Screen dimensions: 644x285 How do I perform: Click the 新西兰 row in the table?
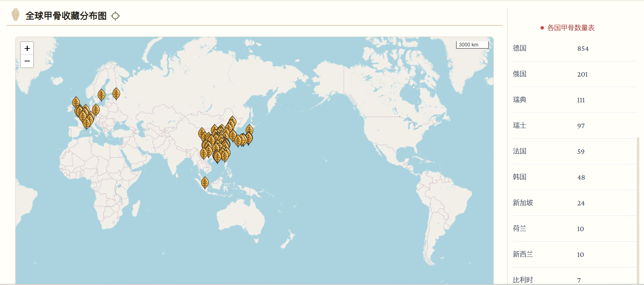click(574, 255)
